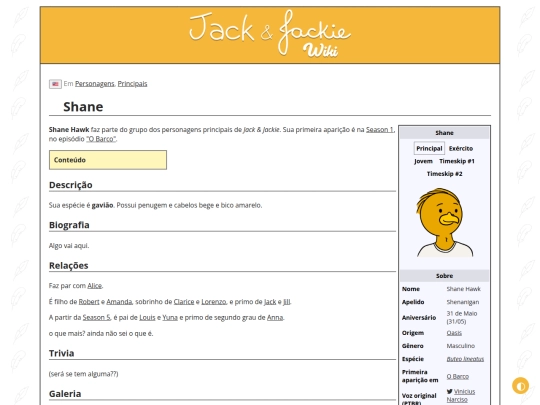The image size is (540, 405).
Task: Open the Season 5 link
Action: point(96,318)
